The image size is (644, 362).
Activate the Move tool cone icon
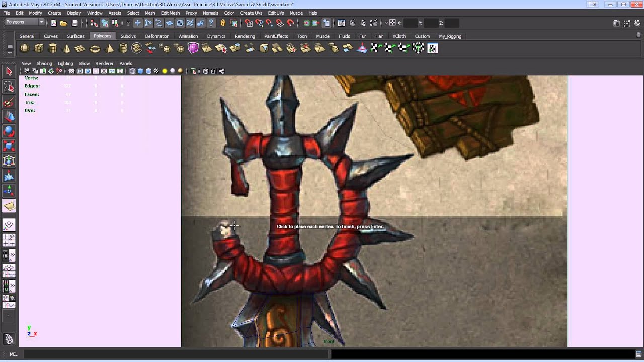[9, 117]
